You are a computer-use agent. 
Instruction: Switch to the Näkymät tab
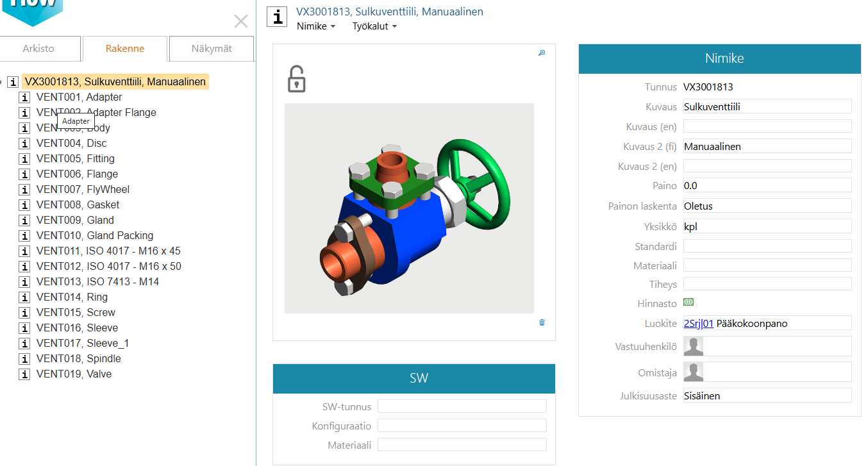pos(212,49)
